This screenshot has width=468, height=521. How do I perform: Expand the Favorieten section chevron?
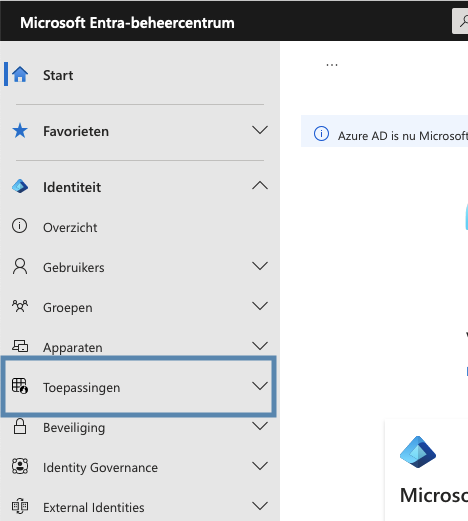260,130
